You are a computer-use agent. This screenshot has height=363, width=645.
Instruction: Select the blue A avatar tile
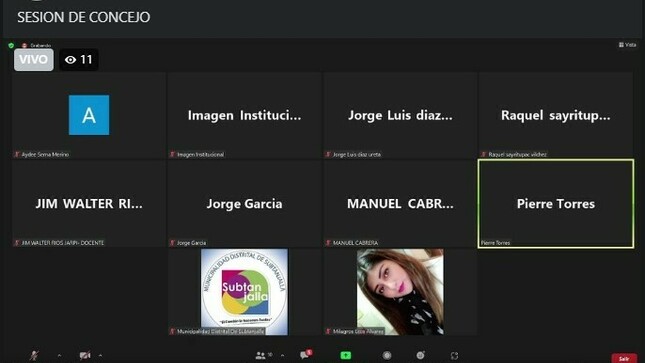pos(89,115)
